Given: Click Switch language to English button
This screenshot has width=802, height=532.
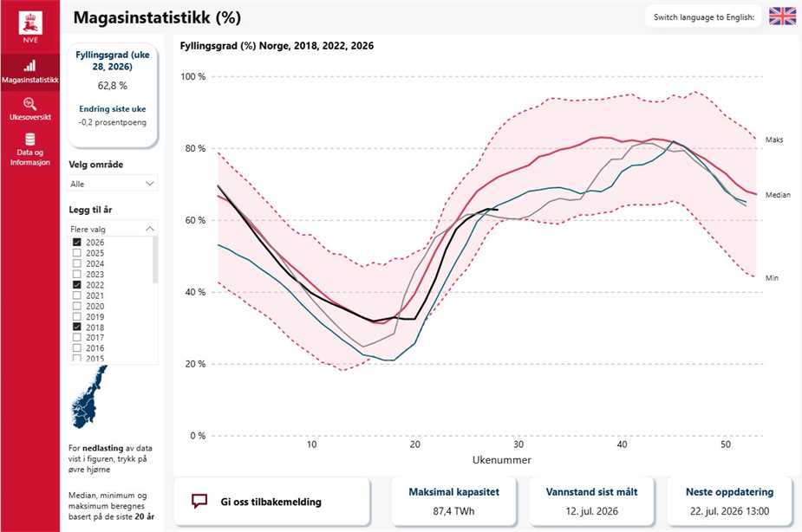Looking at the screenshot, I should [704, 16].
